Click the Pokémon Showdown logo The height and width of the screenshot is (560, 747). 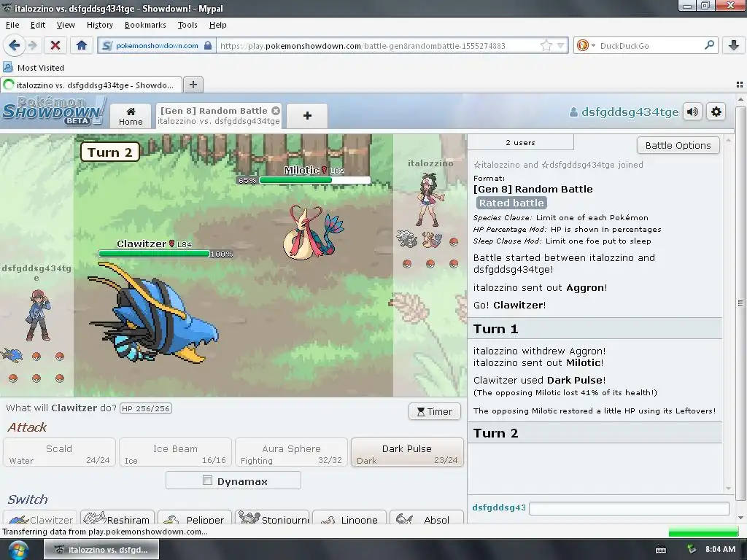point(53,112)
